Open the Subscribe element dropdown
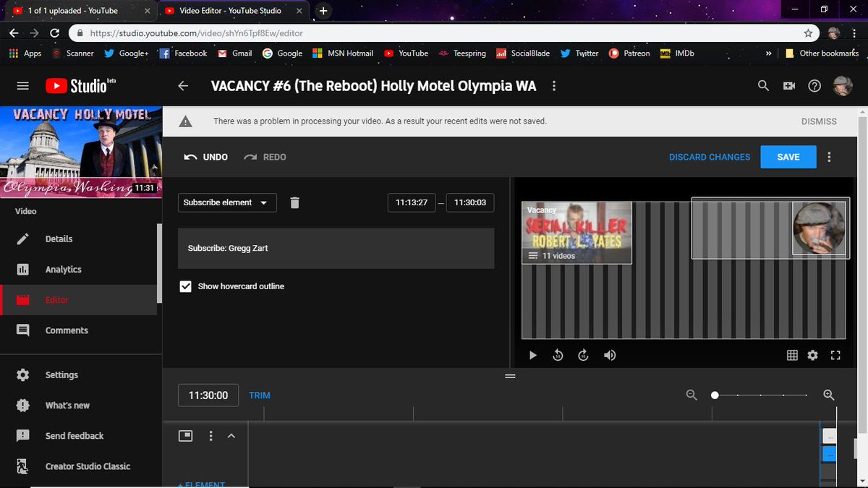Image resolution: width=868 pixels, height=488 pixels. pyautogui.click(x=227, y=202)
